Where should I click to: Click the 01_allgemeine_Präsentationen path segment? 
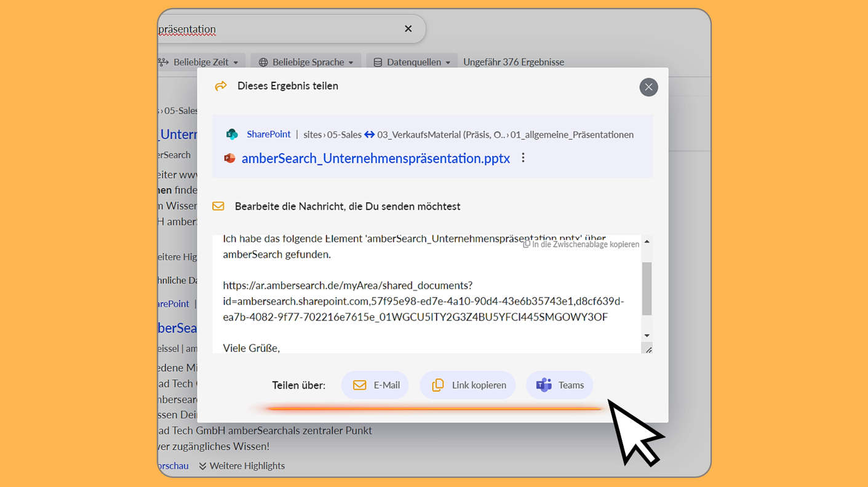(572, 135)
